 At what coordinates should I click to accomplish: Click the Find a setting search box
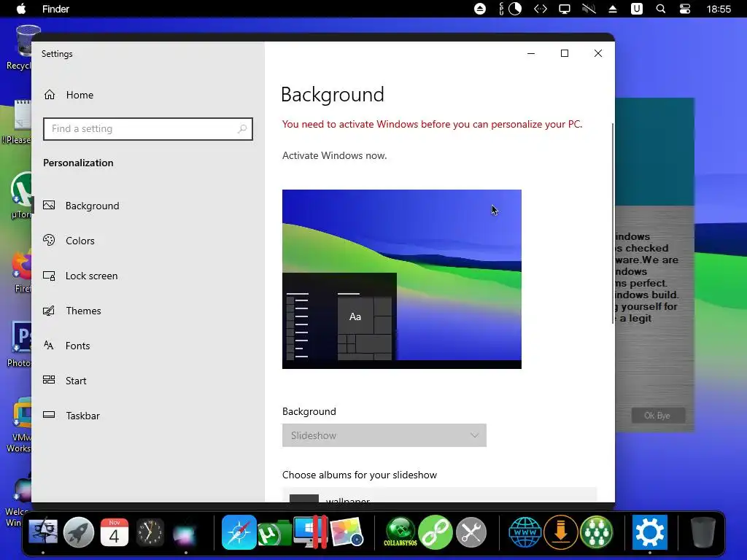[x=147, y=128]
